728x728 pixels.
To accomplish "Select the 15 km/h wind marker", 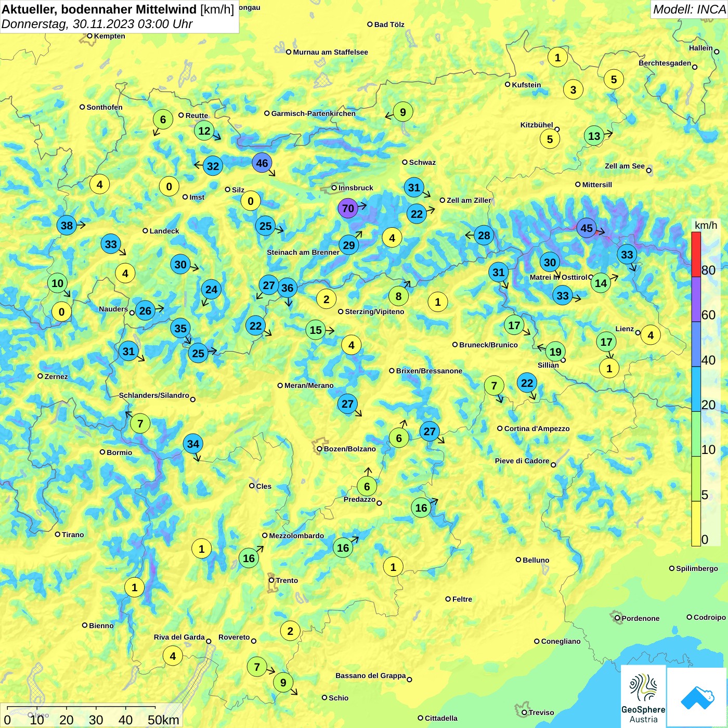I will click(316, 330).
